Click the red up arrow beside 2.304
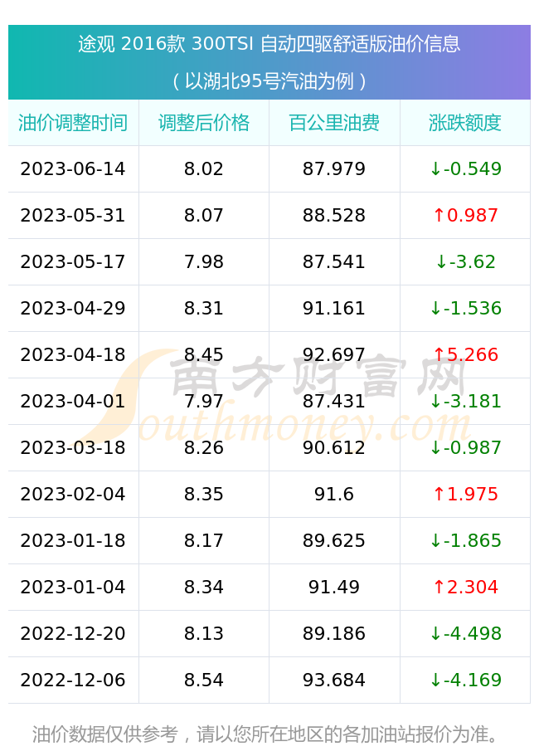The height and width of the screenshot is (756, 539). (x=439, y=587)
